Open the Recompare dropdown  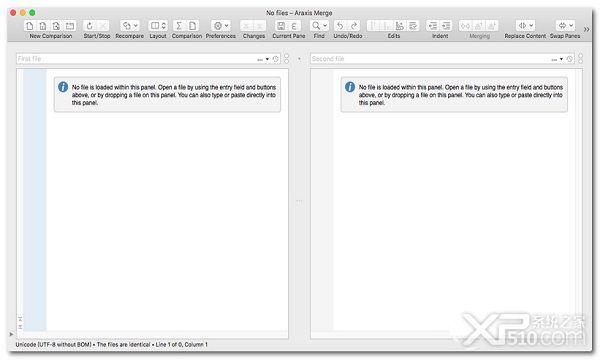(x=130, y=26)
